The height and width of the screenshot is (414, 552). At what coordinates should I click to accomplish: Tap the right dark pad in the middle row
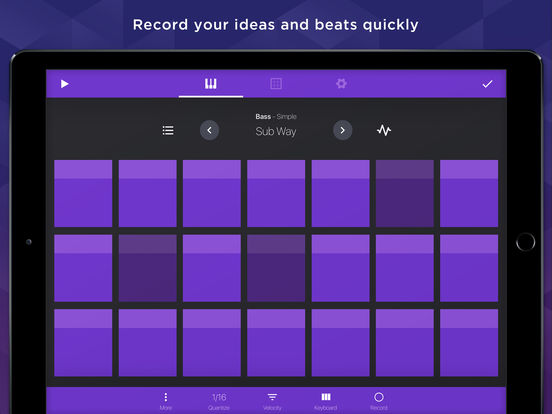pyautogui.click(x=276, y=268)
